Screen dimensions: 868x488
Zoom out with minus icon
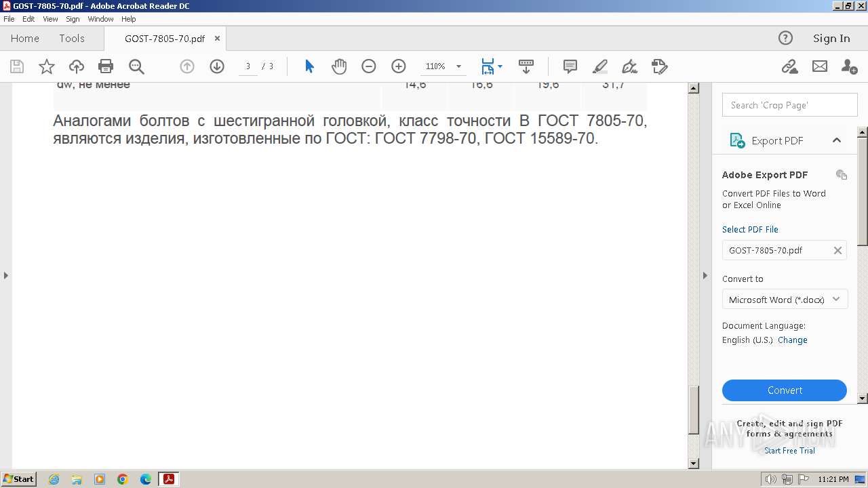click(x=369, y=66)
